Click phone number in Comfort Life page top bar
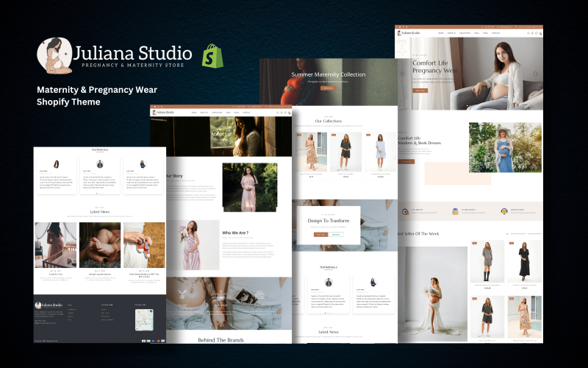The height and width of the screenshot is (368, 588). [x=488, y=27]
